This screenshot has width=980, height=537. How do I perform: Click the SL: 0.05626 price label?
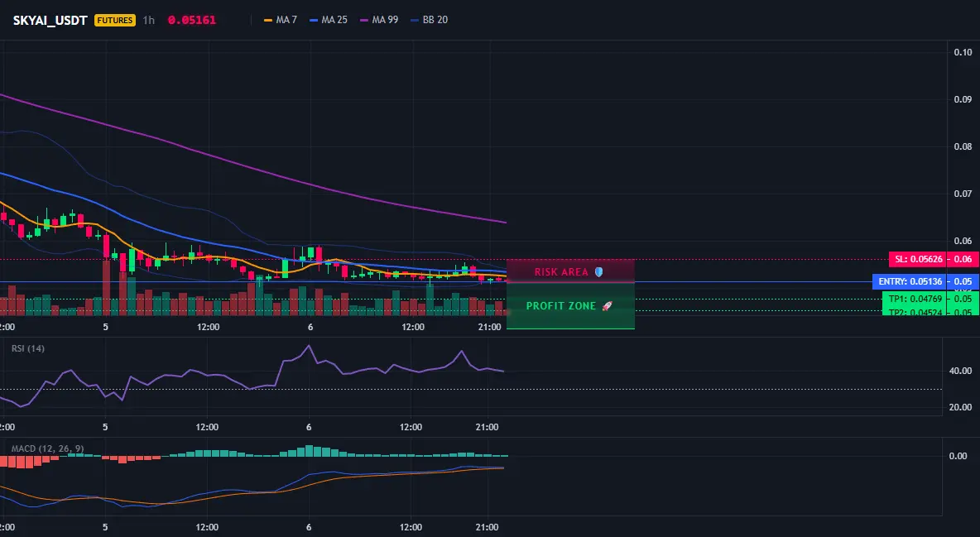click(917, 259)
